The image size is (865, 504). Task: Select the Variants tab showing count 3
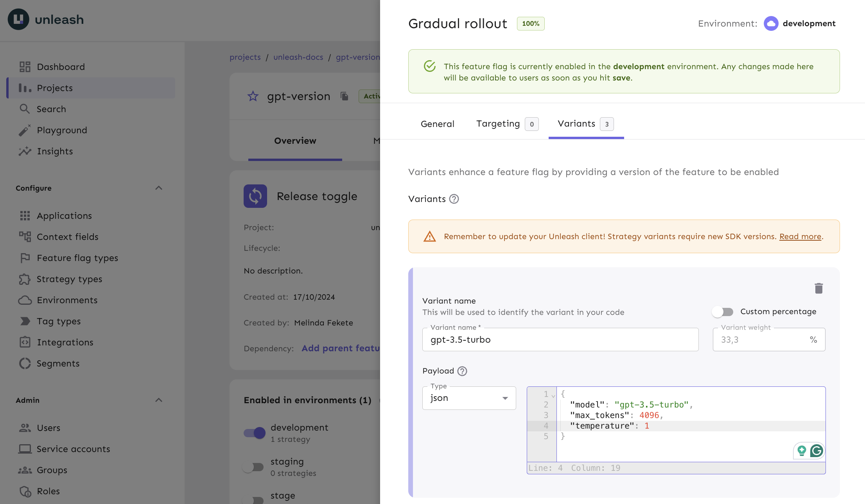(585, 123)
